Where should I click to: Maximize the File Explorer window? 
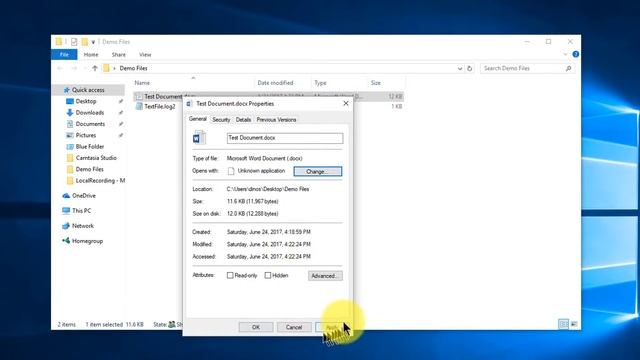click(549, 42)
